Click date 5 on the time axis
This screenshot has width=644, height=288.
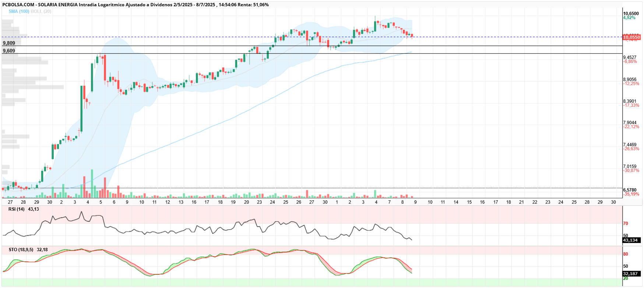(101, 202)
